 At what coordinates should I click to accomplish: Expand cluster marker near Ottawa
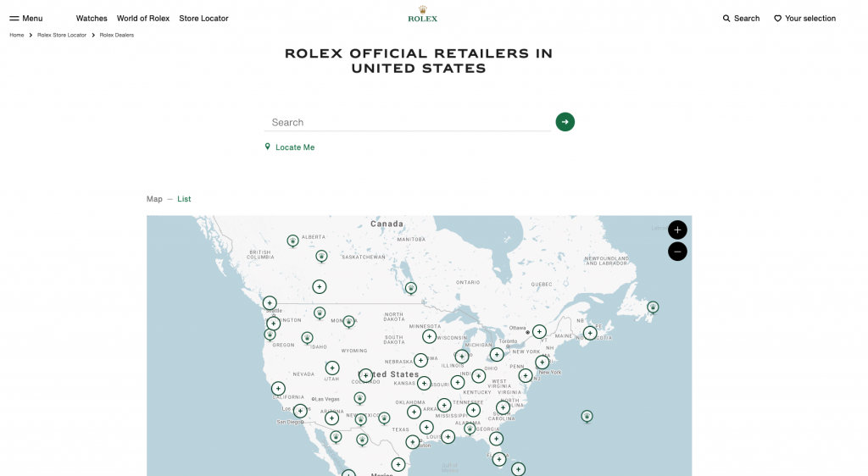539,332
